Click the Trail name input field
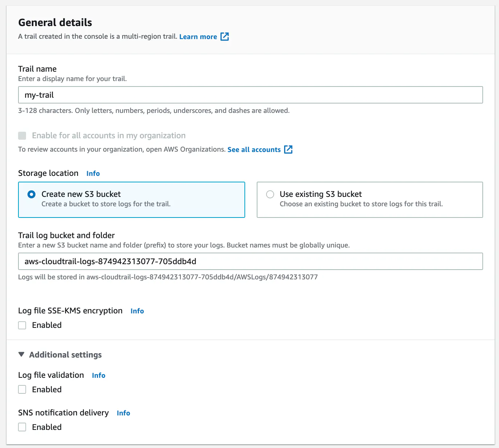The width and height of the screenshot is (499, 448). point(251,95)
